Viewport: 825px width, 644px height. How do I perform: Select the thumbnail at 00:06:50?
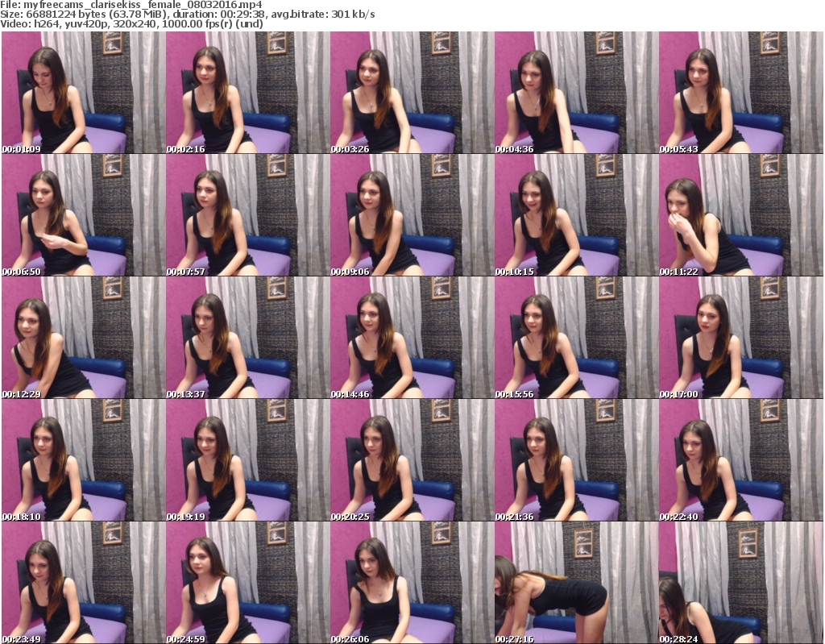tap(83, 215)
